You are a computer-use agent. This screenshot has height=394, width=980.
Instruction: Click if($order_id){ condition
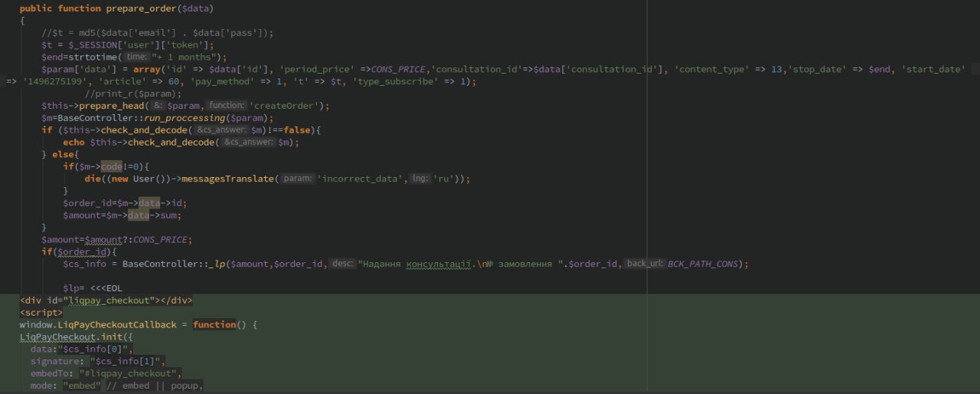[x=80, y=252]
